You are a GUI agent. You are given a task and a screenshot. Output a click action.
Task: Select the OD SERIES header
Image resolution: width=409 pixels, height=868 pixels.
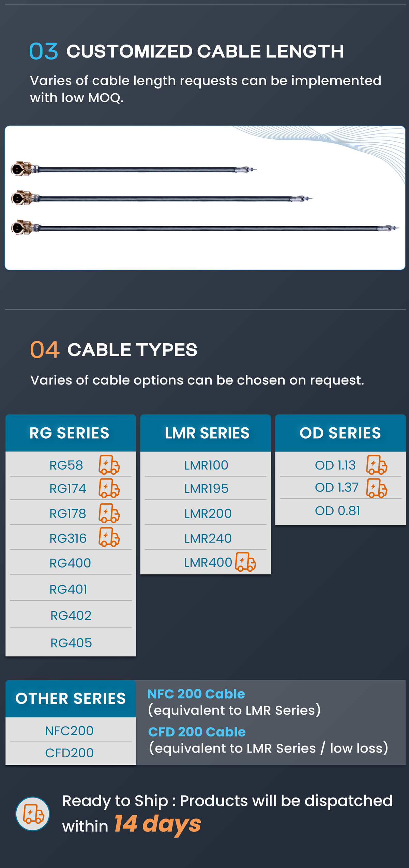coord(340,433)
